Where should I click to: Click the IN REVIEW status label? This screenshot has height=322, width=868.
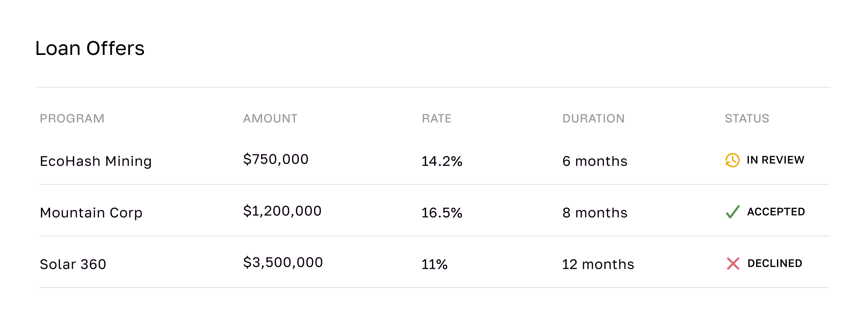point(775,160)
